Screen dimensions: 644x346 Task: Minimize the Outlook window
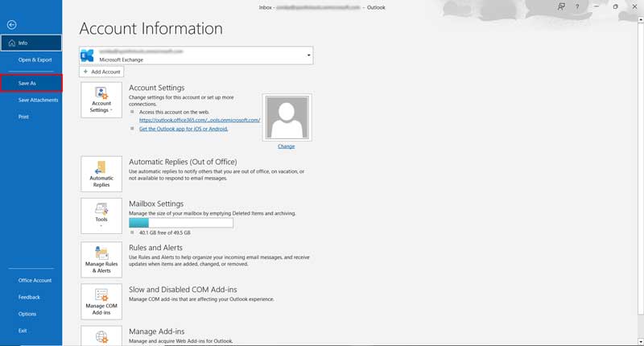[x=597, y=6]
